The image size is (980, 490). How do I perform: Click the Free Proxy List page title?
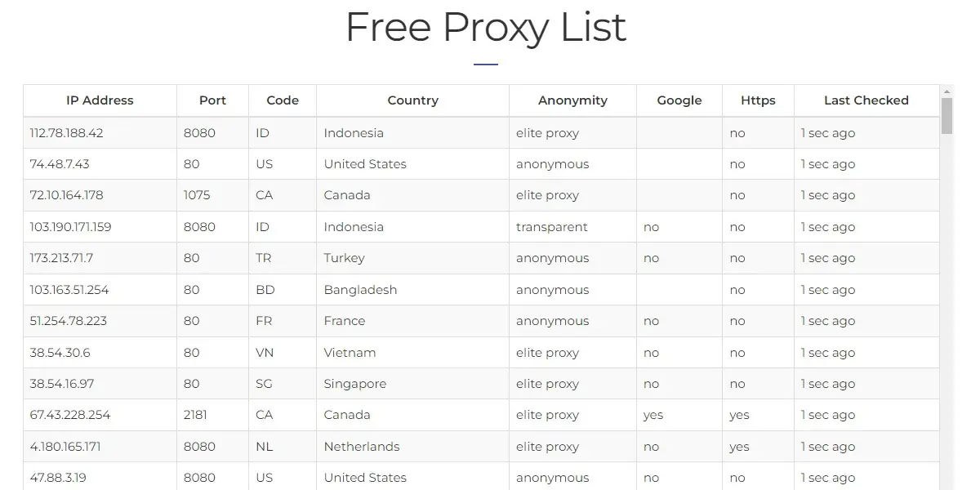(x=487, y=27)
